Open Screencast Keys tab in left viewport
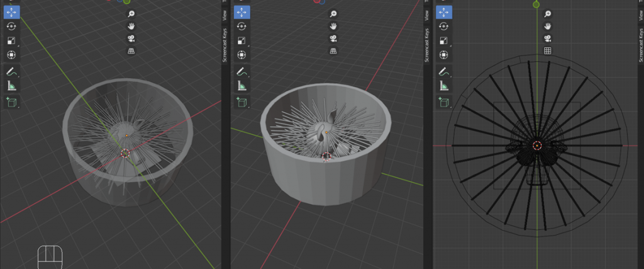This screenshot has width=644, height=269. point(225,45)
